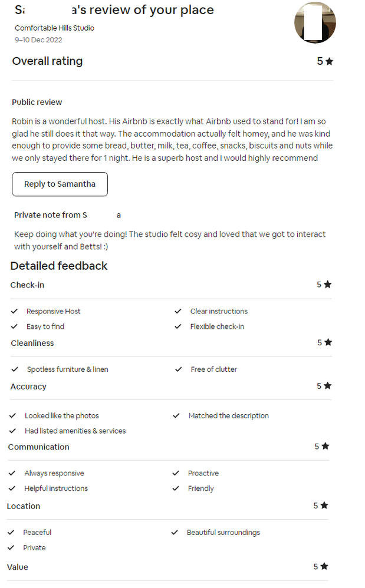Click the star beside Check-in rating
Screen dimensions: 365x588
327,284
